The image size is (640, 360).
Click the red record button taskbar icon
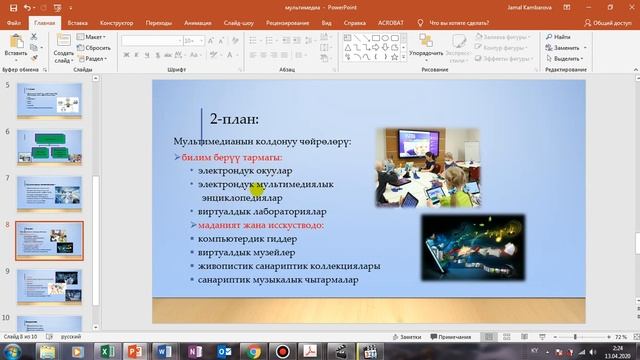(x=282, y=351)
